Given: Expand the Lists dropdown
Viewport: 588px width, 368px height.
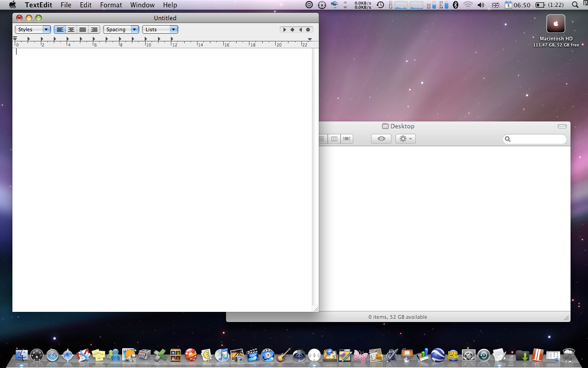Looking at the screenshot, I should [x=160, y=29].
